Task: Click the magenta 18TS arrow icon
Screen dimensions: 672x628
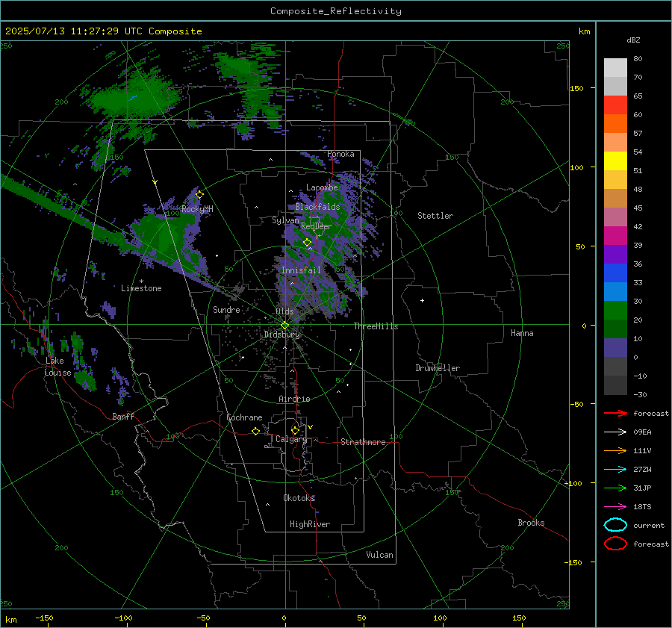Action: [615, 507]
